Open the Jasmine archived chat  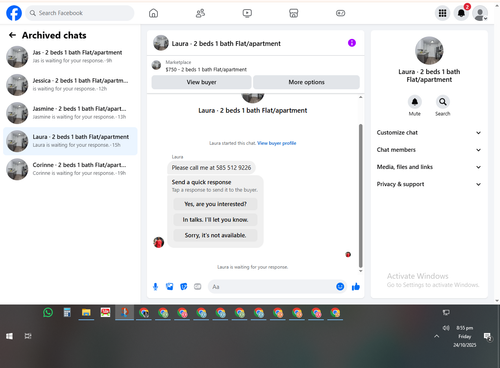(70, 113)
